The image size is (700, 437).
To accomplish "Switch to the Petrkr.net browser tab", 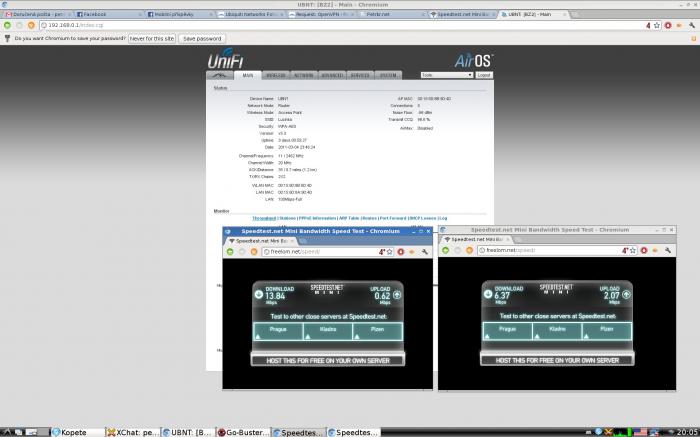I will click(393, 15).
